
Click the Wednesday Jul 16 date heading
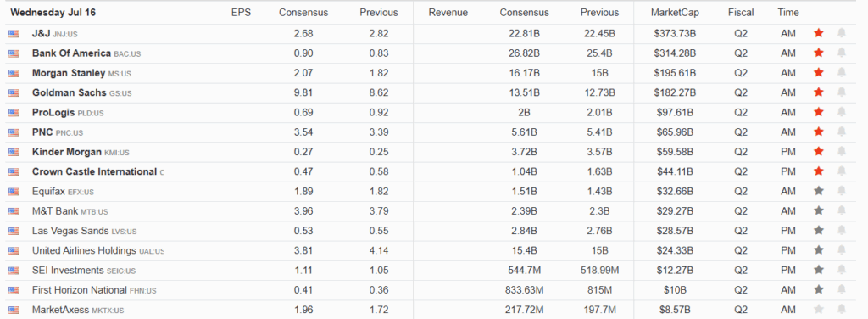click(x=53, y=12)
